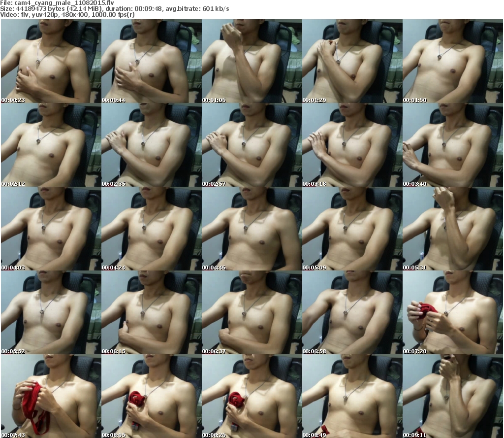
Task: Pick the frame marked 00:05:31
Action: point(453,229)
